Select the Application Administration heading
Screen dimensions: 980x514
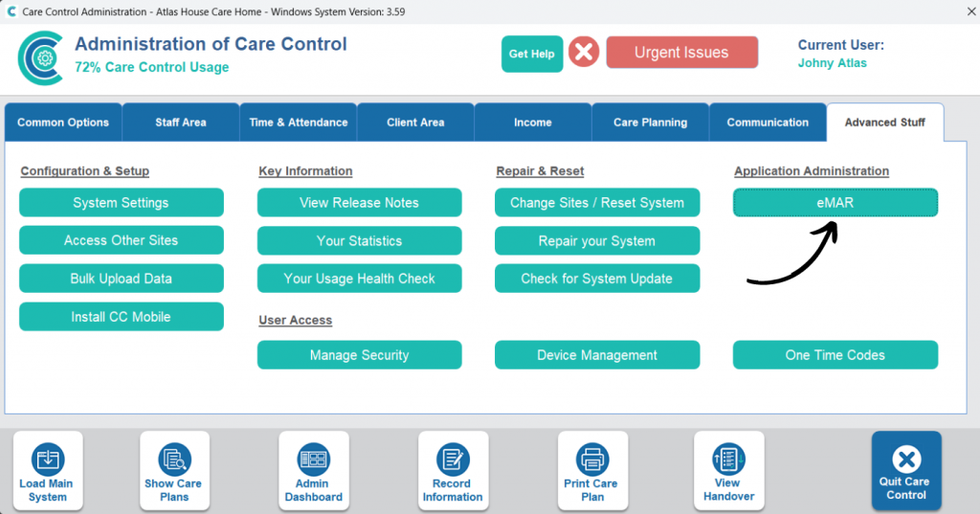point(812,170)
